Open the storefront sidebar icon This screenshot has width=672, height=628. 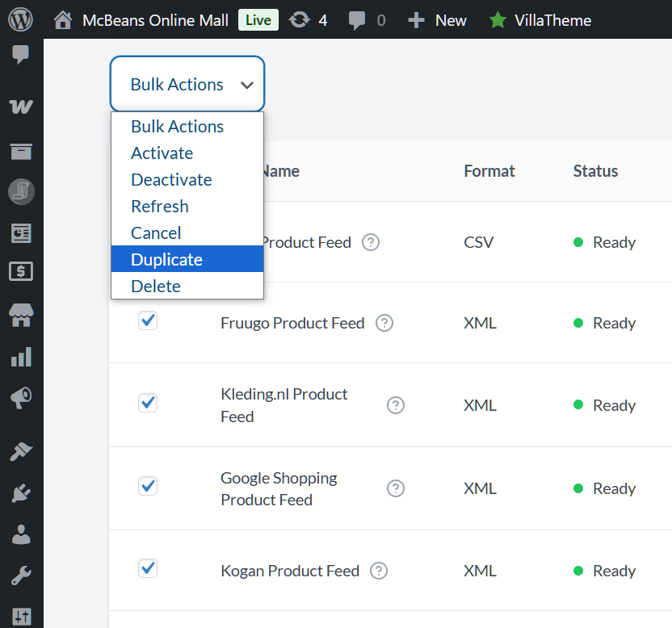(21, 316)
